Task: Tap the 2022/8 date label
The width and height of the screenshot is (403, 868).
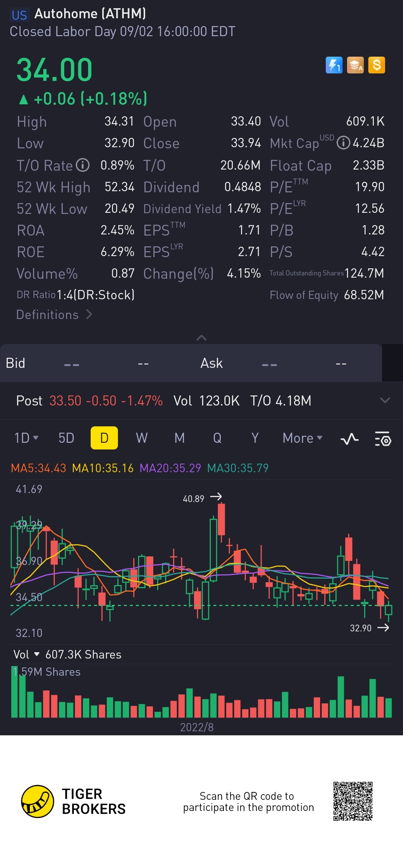Action: (x=197, y=727)
